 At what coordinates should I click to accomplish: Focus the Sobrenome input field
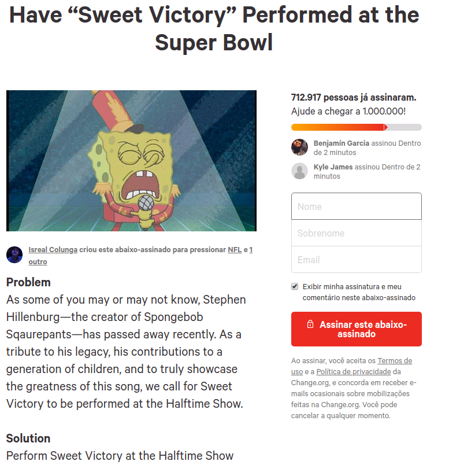point(356,233)
